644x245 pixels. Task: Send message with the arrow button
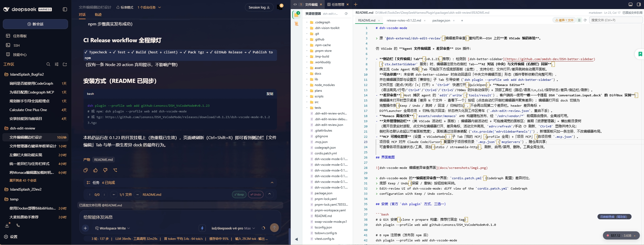[274, 228]
